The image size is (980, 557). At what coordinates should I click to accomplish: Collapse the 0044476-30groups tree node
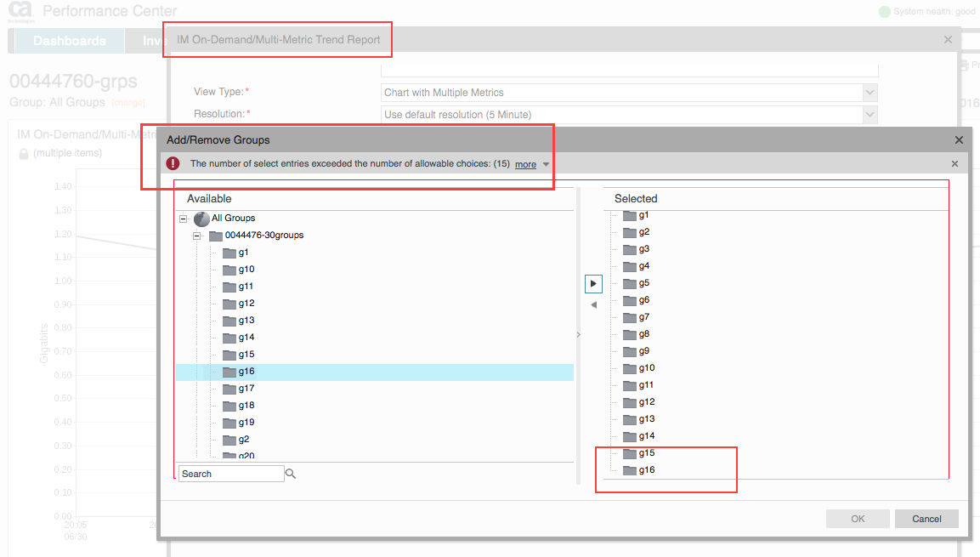coord(197,236)
